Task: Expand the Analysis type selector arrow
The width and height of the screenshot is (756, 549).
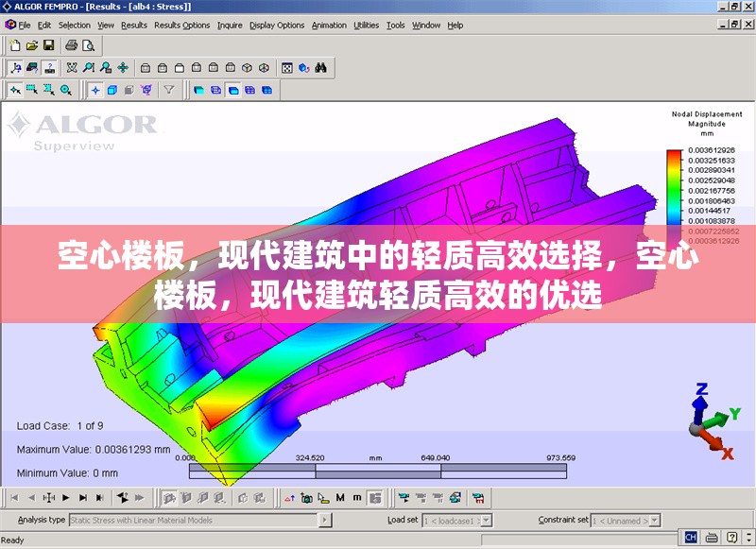Action: tap(324, 519)
